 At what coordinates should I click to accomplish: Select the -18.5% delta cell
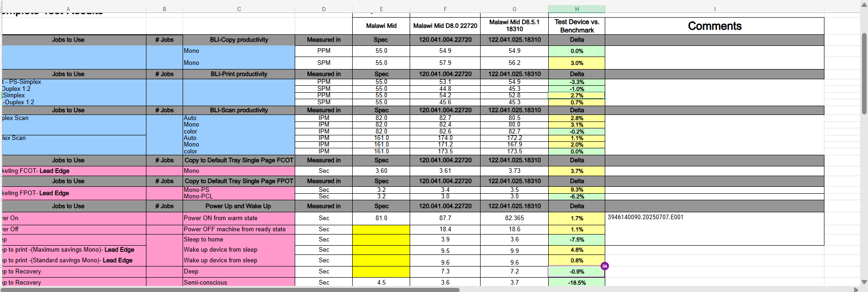coord(577,282)
